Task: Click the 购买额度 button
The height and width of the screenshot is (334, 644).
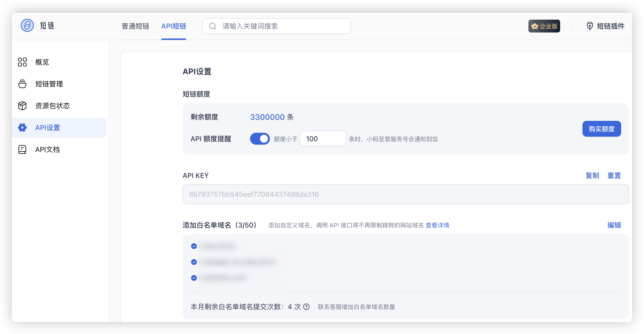Action: coord(602,129)
